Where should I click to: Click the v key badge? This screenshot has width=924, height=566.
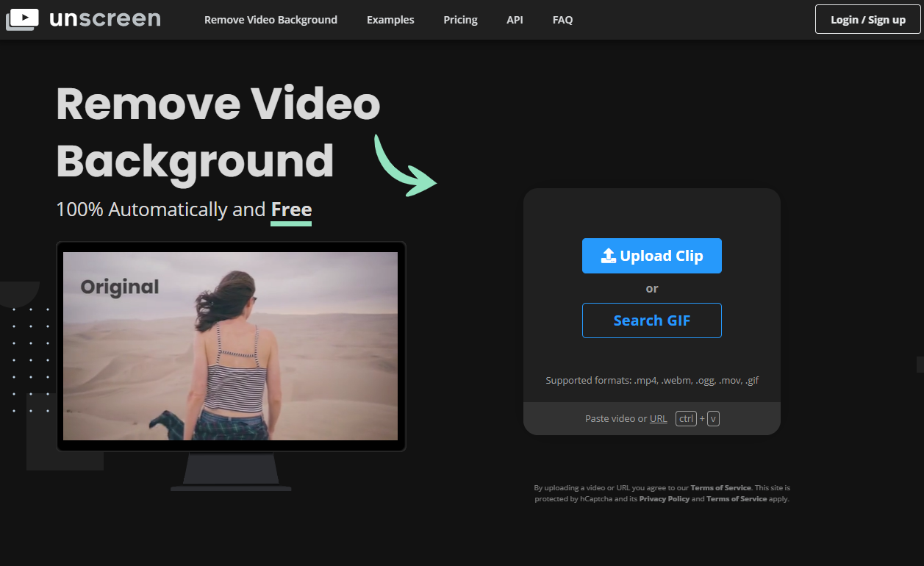[713, 418]
